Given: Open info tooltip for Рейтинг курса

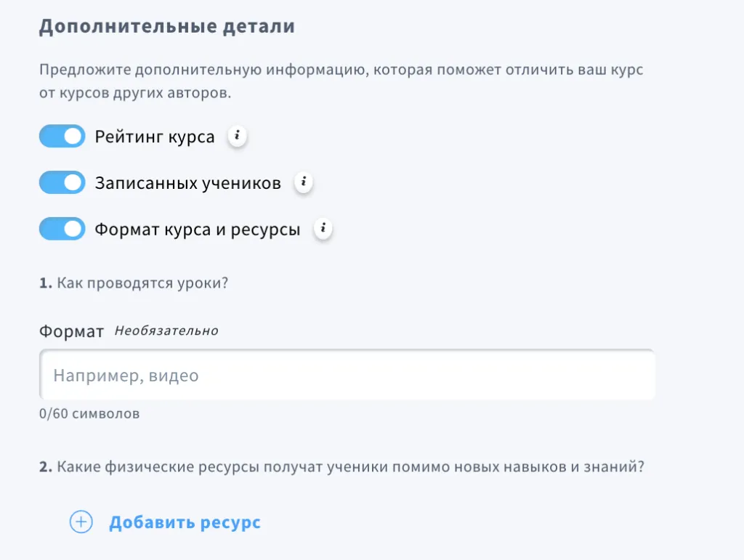Looking at the screenshot, I should [x=238, y=136].
